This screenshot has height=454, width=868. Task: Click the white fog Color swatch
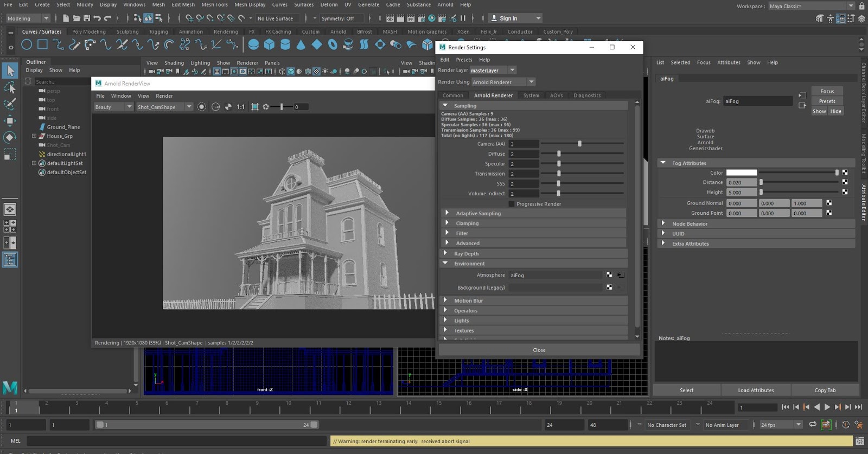(x=742, y=172)
